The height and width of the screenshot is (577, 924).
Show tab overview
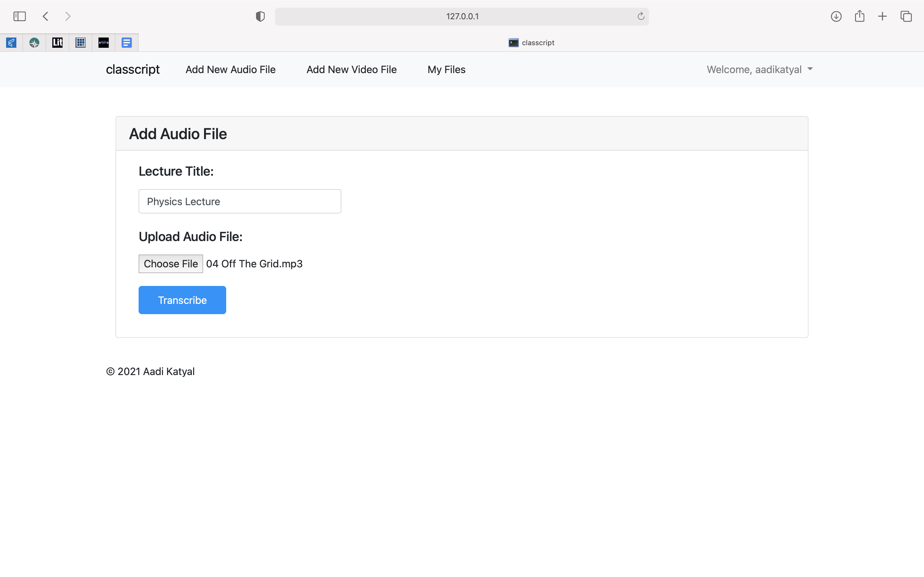tap(906, 16)
